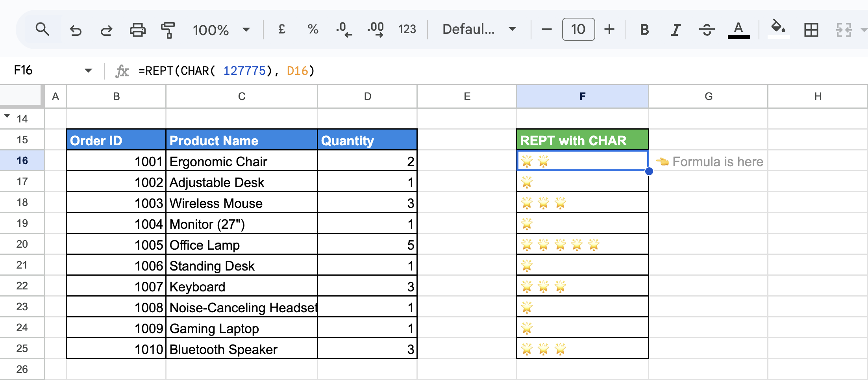Select the Gaming Laptop cell
The image size is (868, 380).
(x=242, y=328)
